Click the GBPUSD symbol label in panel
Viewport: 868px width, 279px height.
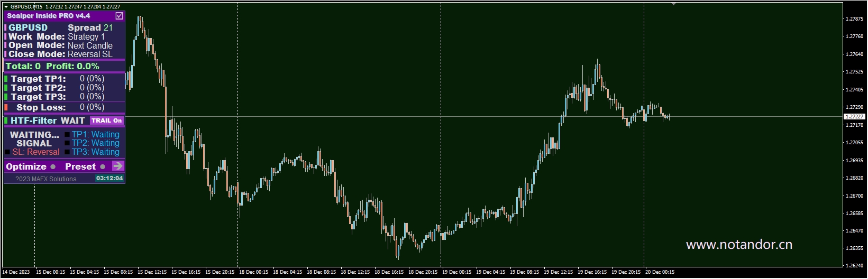28,27
